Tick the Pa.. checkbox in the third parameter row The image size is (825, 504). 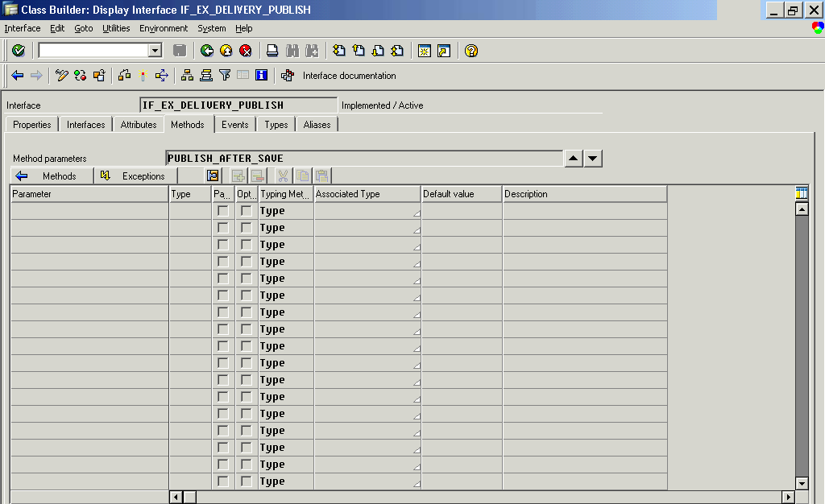tap(223, 245)
